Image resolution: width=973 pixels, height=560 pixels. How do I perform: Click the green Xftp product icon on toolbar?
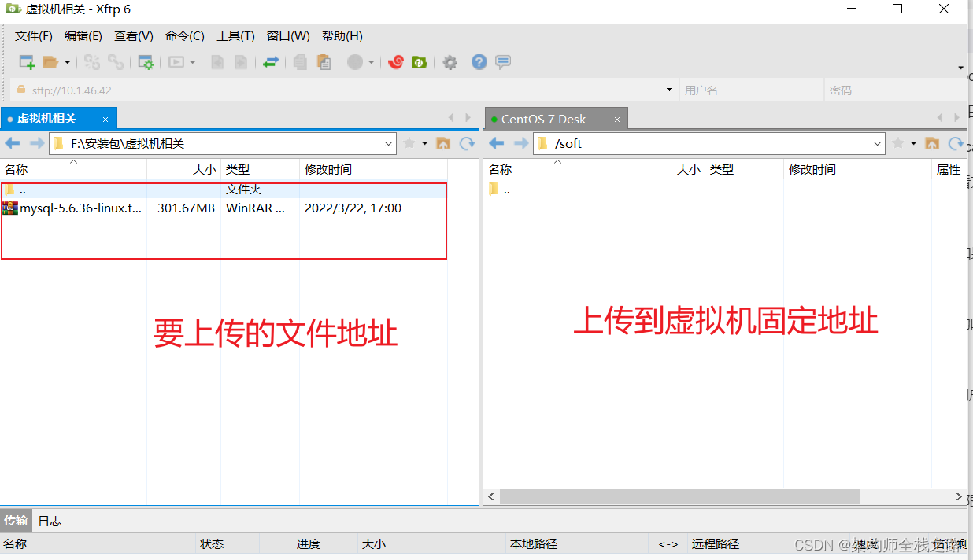(420, 63)
